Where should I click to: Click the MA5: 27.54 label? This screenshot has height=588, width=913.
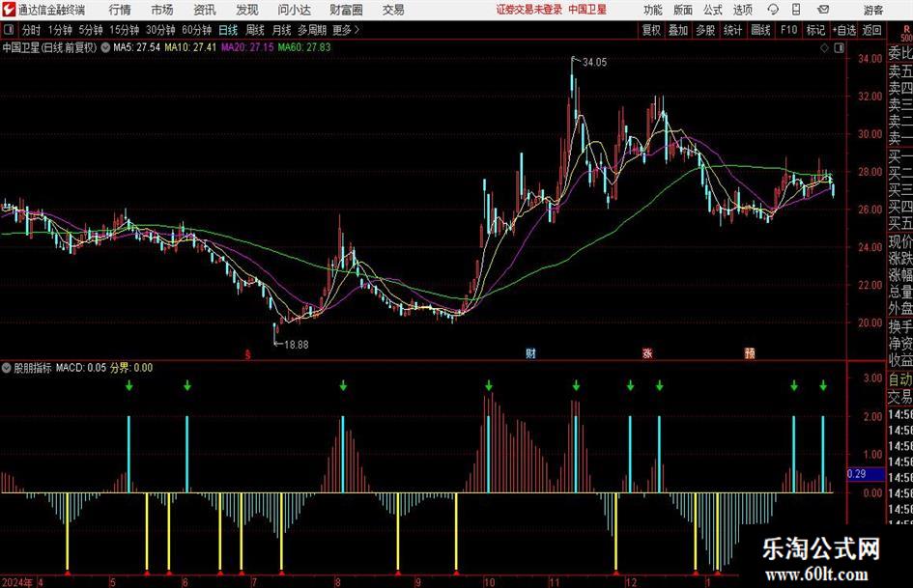(x=137, y=47)
